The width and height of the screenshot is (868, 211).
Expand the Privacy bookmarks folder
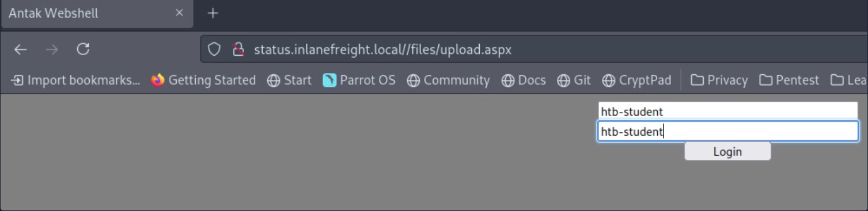(x=719, y=80)
